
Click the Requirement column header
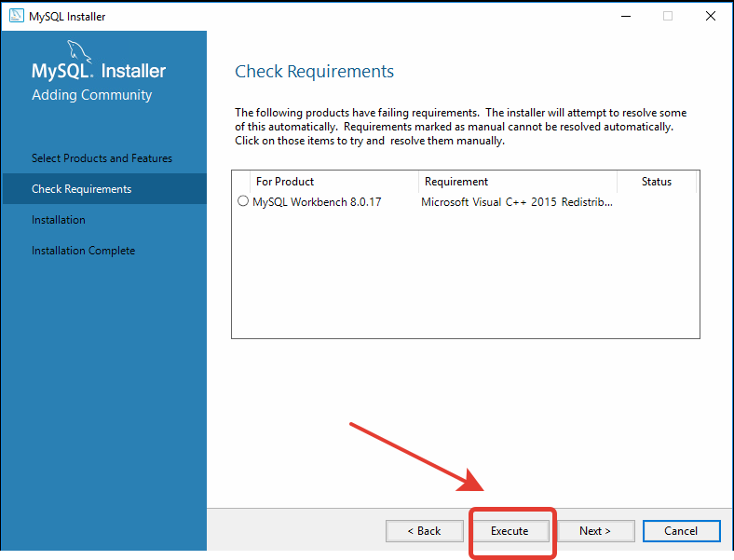point(518,182)
